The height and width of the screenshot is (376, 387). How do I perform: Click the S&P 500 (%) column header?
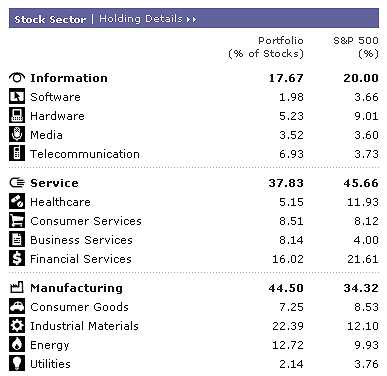pos(356,47)
